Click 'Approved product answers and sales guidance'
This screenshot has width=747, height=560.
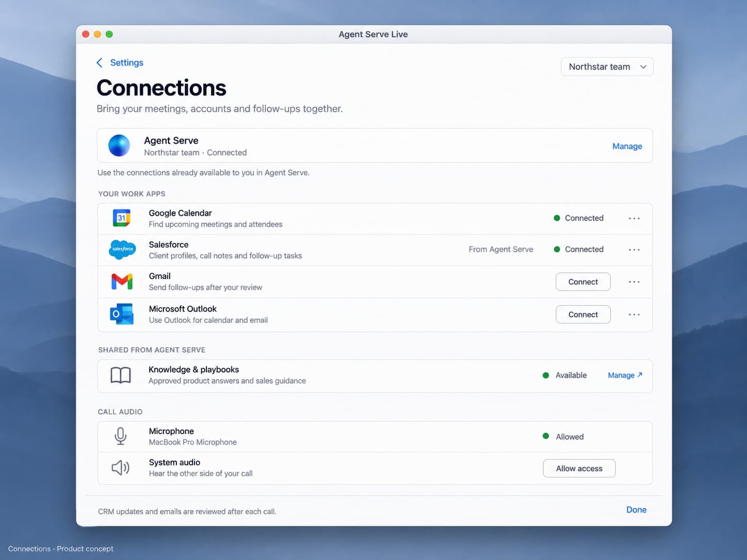pos(227,381)
